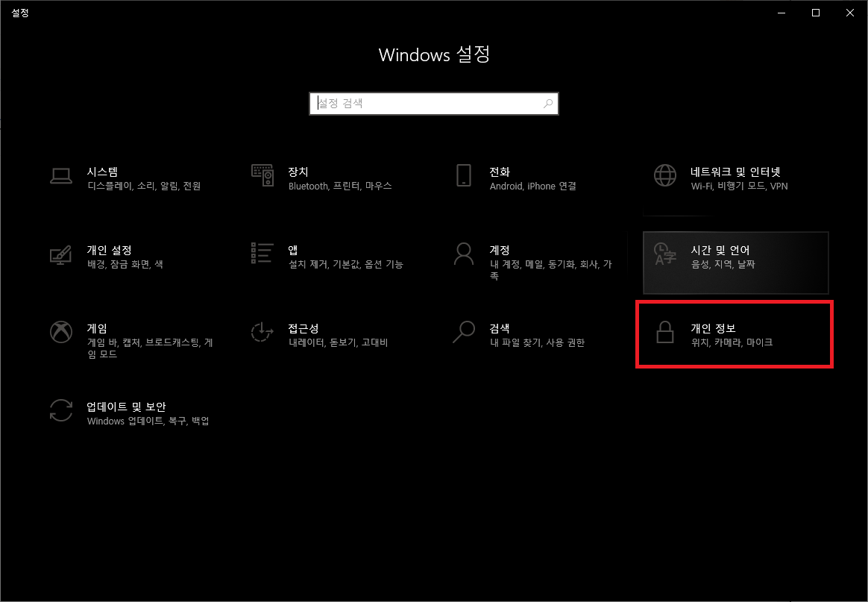Click the clock-and-letter icon for 시간 및 언어
The width and height of the screenshot is (868, 602).
pyautogui.click(x=665, y=254)
